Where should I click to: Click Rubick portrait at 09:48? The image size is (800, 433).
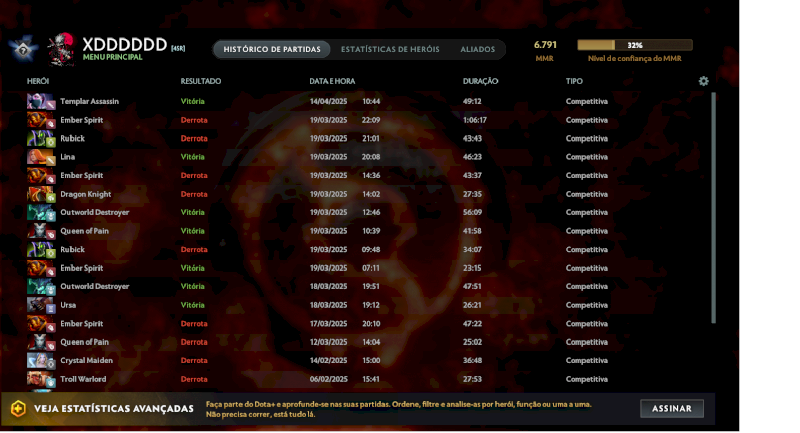(x=41, y=249)
